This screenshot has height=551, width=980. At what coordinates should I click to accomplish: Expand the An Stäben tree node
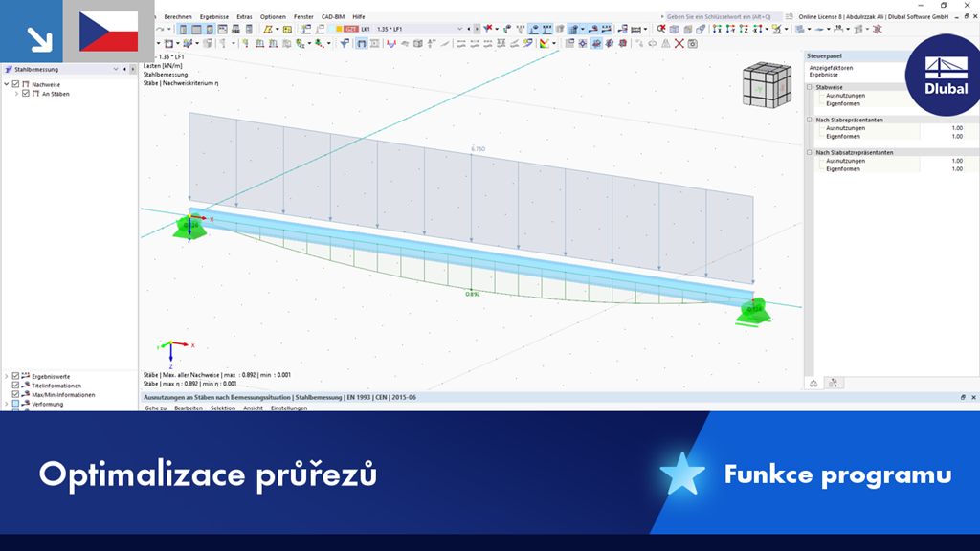pos(17,94)
